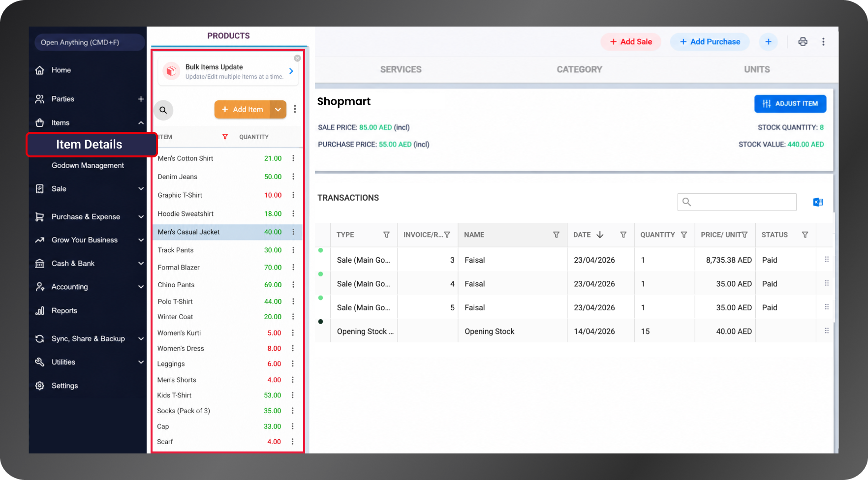Open options for Track Pants row
The image size is (868, 480).
pos(293,250)
